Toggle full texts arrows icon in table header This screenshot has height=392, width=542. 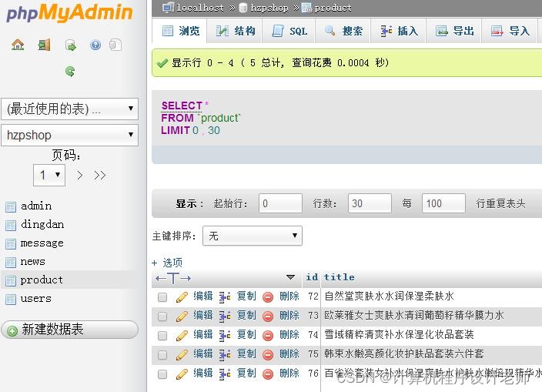173,278
